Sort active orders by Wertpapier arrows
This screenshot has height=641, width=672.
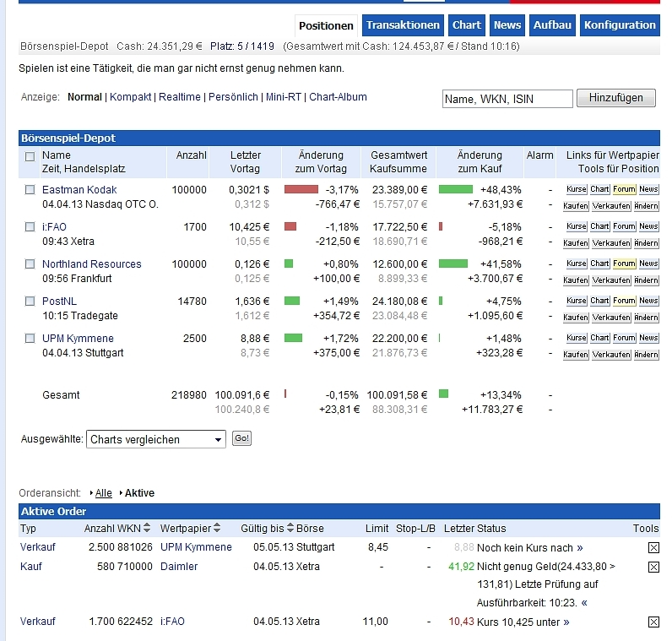pos(217,529)
